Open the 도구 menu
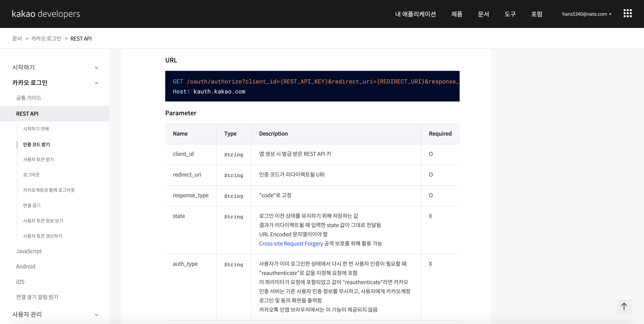This screenshot has height=324, width=644. coord(510,14)
